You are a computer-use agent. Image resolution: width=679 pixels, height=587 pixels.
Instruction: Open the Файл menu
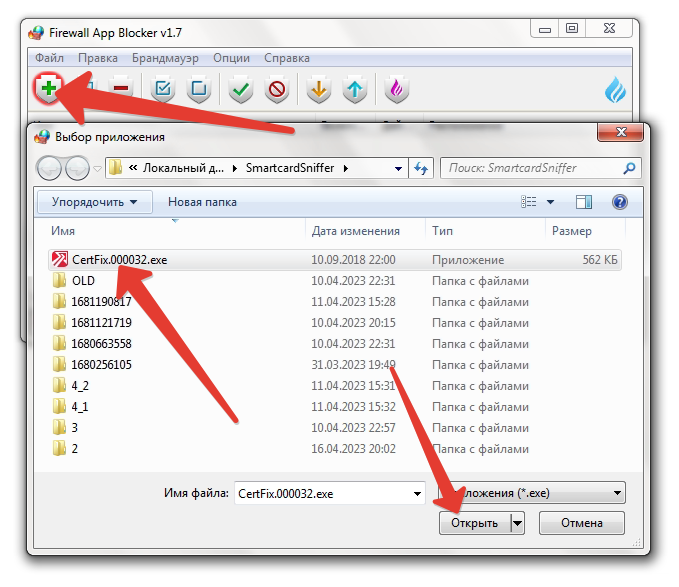[x=49, y=58]
